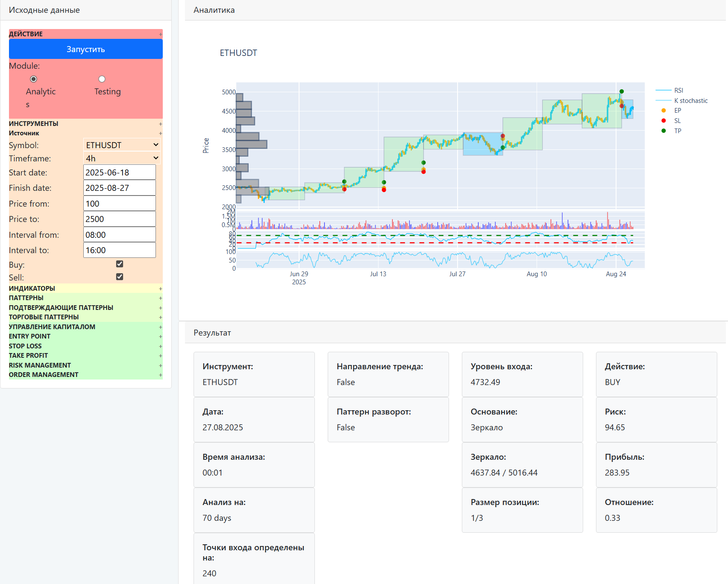
Task: Click the orange EP legend marker
Action: (x=663, y=111)
